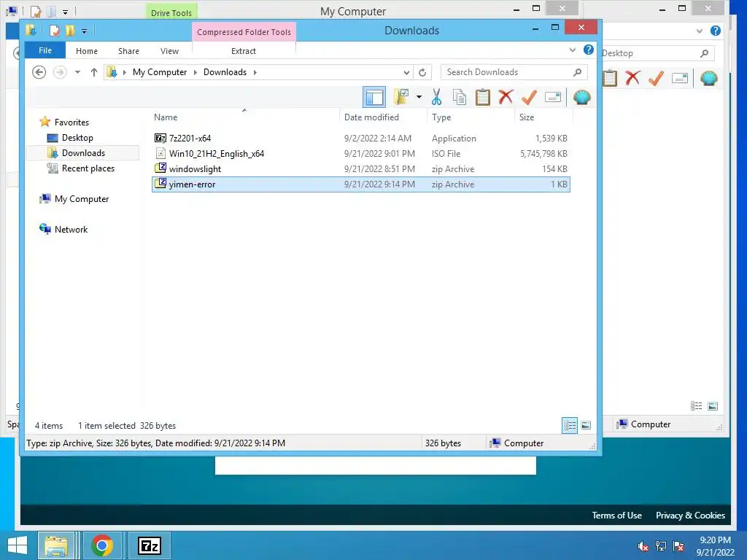Image resolution: width=747 pixels, height=560 pixels.
Task: Select the Win10_21H2_English_x64 ISO file
Action: tap(360, 153)
